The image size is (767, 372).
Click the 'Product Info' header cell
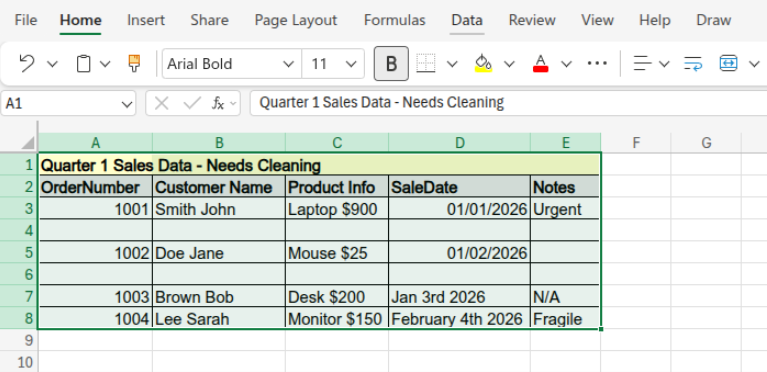(337, 187)
